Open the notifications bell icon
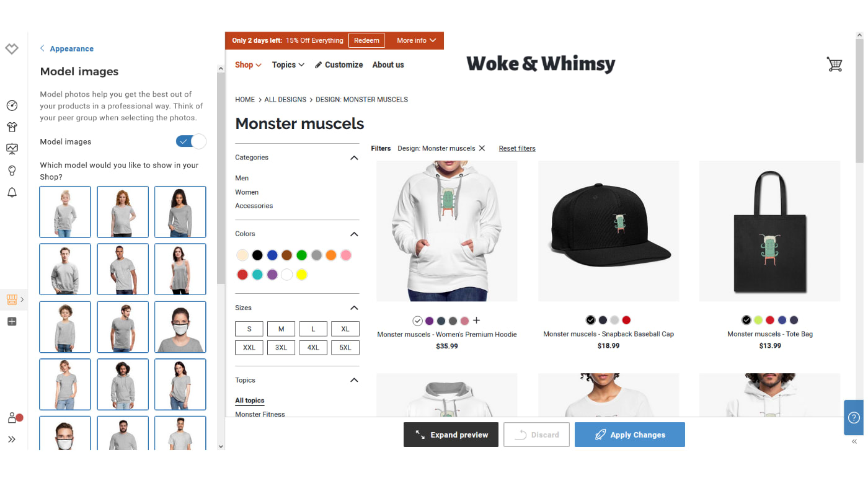The height and width of the screenshot is (496, 868). 12,193
